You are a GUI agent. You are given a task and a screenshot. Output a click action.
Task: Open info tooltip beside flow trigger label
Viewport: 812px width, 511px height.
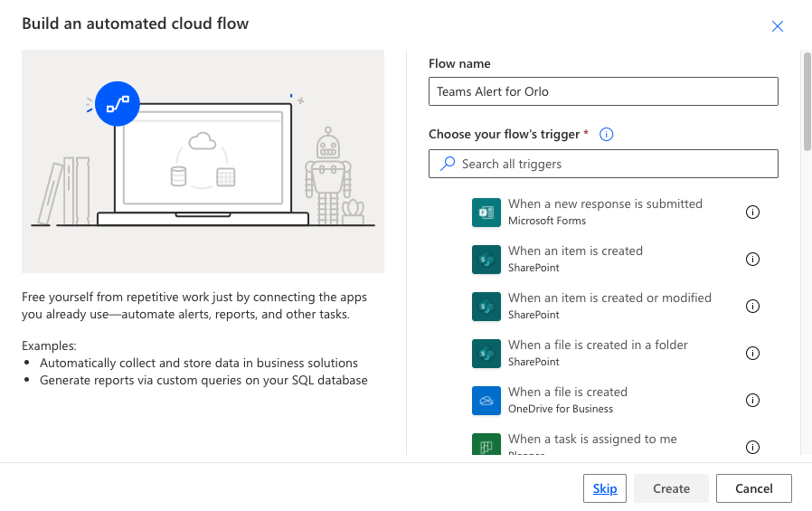pos(607,135)
